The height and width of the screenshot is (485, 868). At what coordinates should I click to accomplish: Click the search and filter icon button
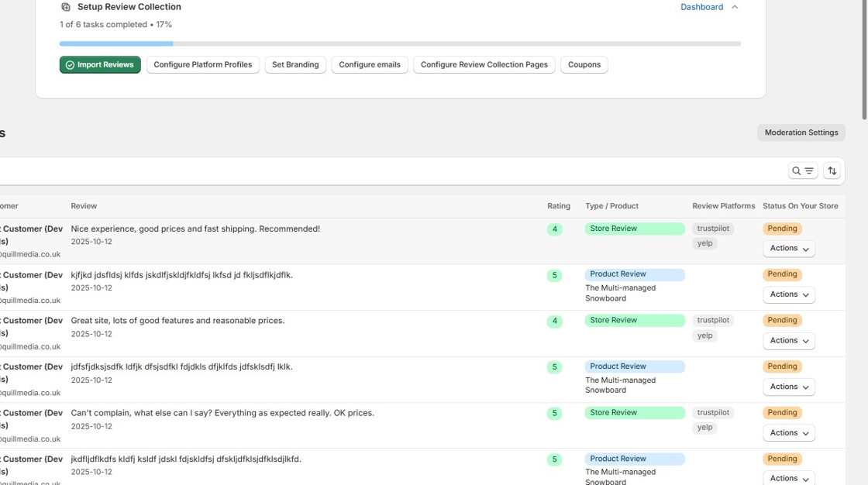(803, 171)
